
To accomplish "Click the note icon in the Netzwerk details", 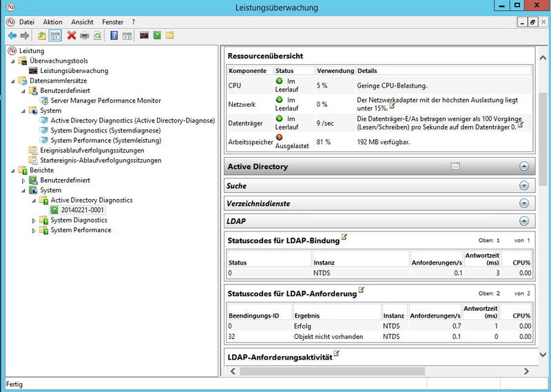I will tap(392, 105).
